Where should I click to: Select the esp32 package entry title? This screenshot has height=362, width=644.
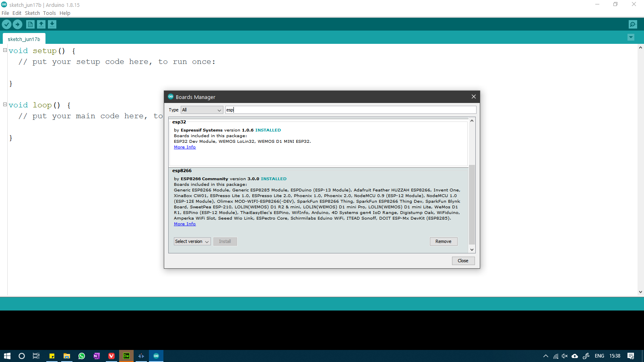coord(179,122)
